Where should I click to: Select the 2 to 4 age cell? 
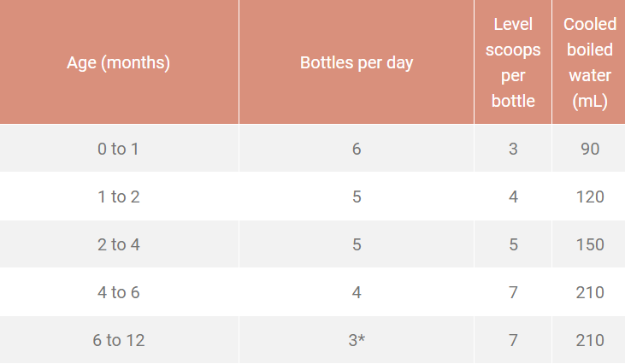[119, 244]
